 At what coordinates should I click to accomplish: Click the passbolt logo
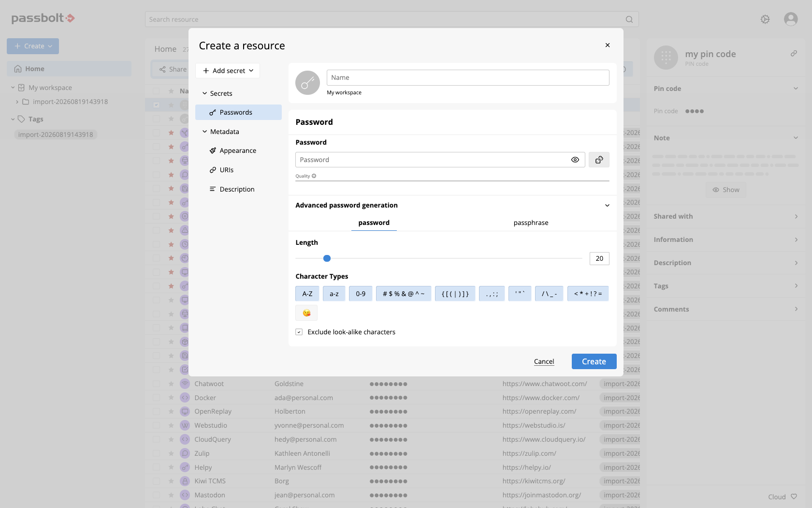coord(43,18)
